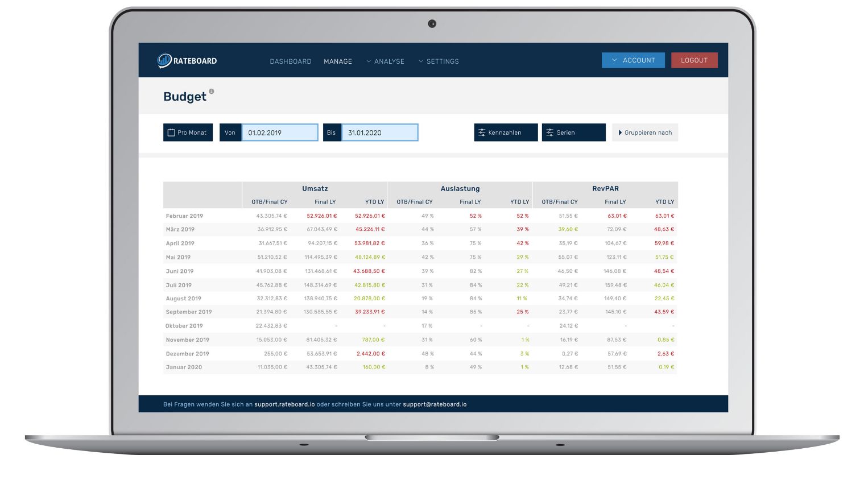Image resolution: width=868 pixels, height=488 pixels.
Task: Select the März 2019 row label
Action: coord(180,229)
